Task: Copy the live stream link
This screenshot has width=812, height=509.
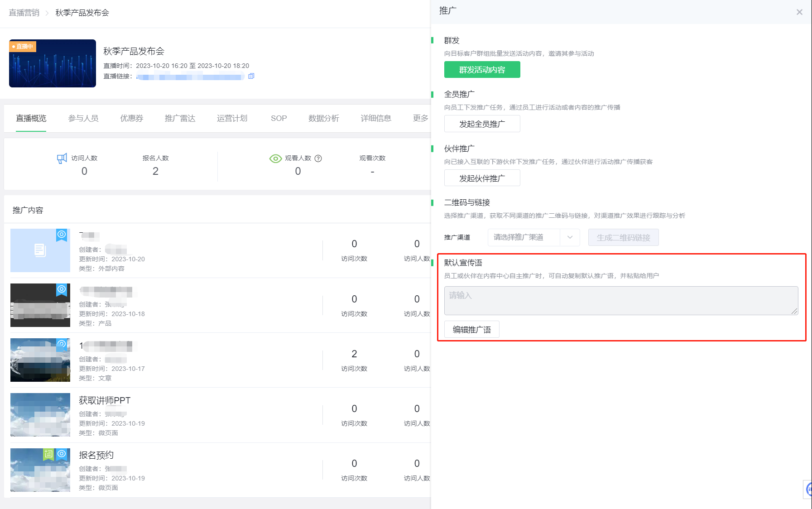Action: coord(252,76)
